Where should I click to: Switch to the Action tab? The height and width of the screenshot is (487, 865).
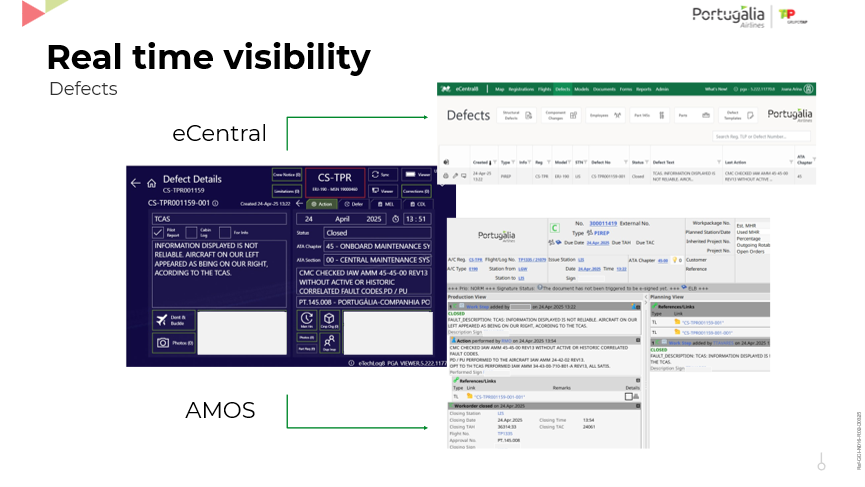point(322,204)
